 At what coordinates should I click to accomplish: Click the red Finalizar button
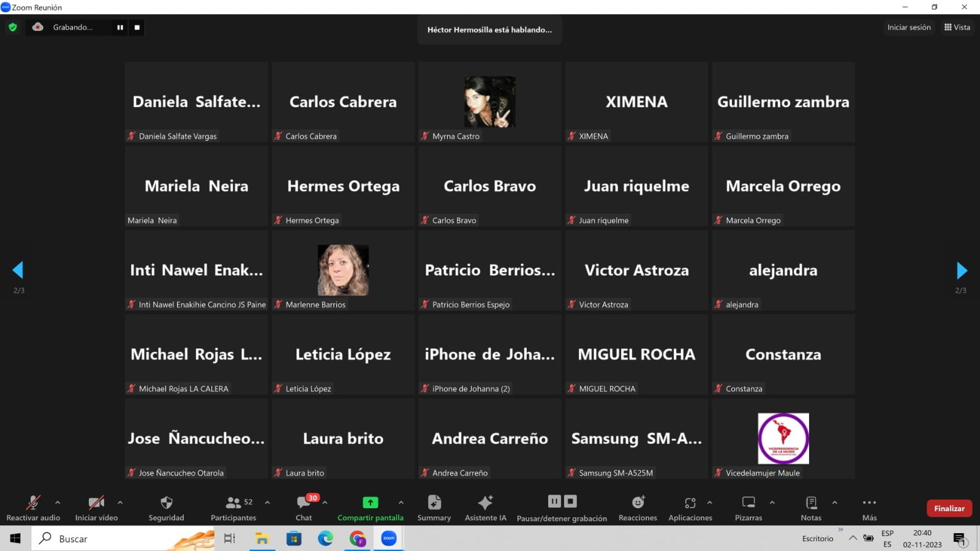(x=949, y=508)
